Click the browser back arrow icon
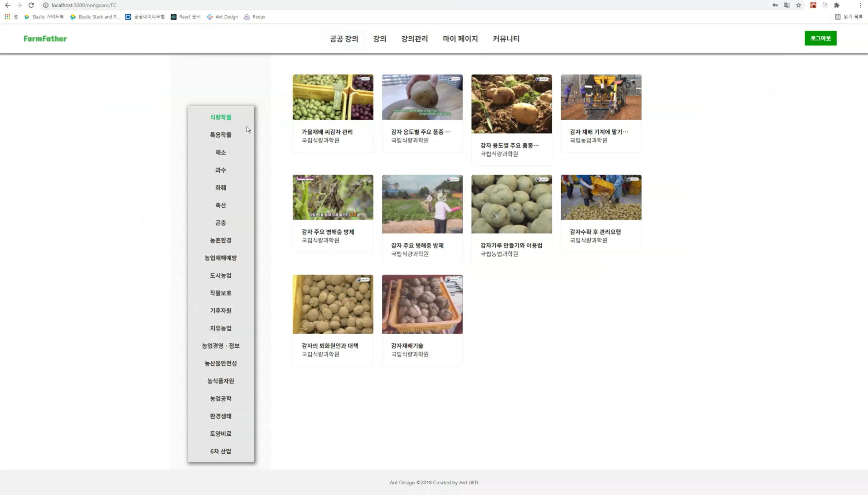This screenshot has width=868, height=495. pos(7,5)
